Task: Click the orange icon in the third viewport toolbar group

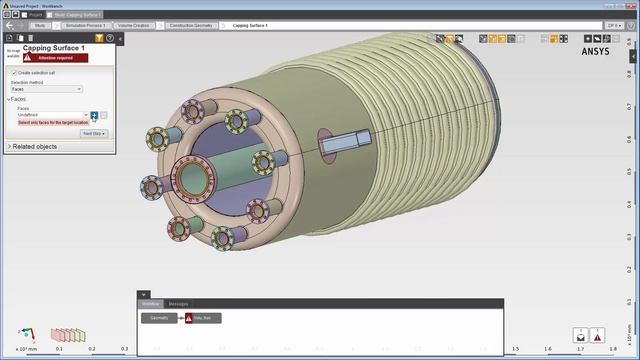Action: [x=554, y=39]
